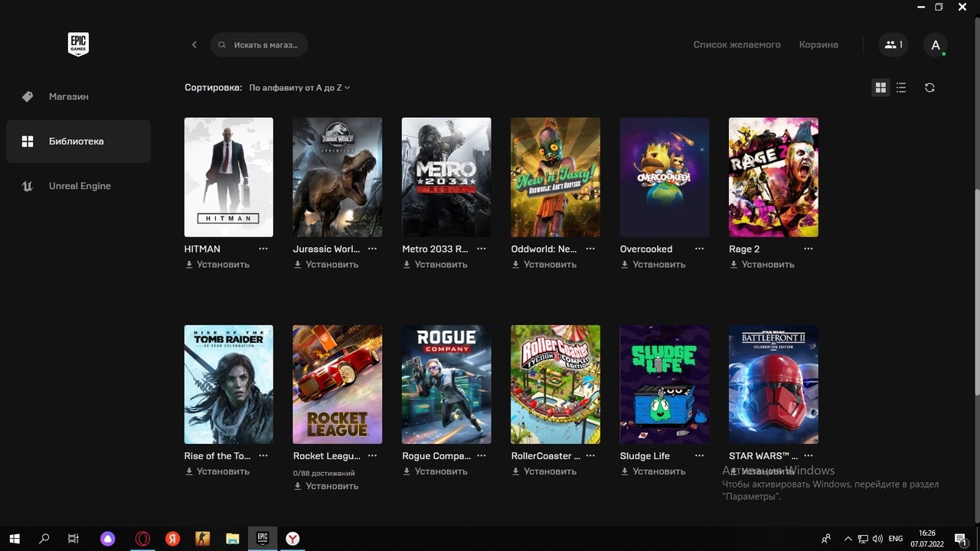Image resolution: width=980 pixels, height=551 pixels.
Task: Open Task View in taskbar
Action: [x=73, y=539]
